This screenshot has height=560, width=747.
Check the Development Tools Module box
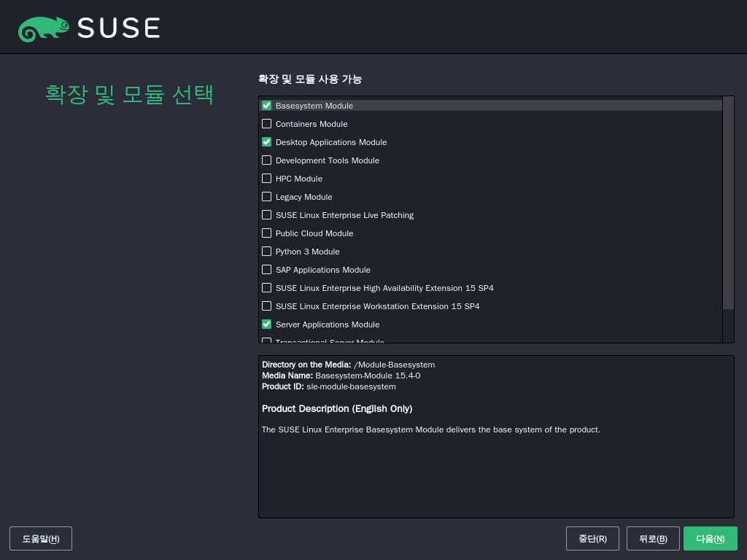tap(267, 160)
